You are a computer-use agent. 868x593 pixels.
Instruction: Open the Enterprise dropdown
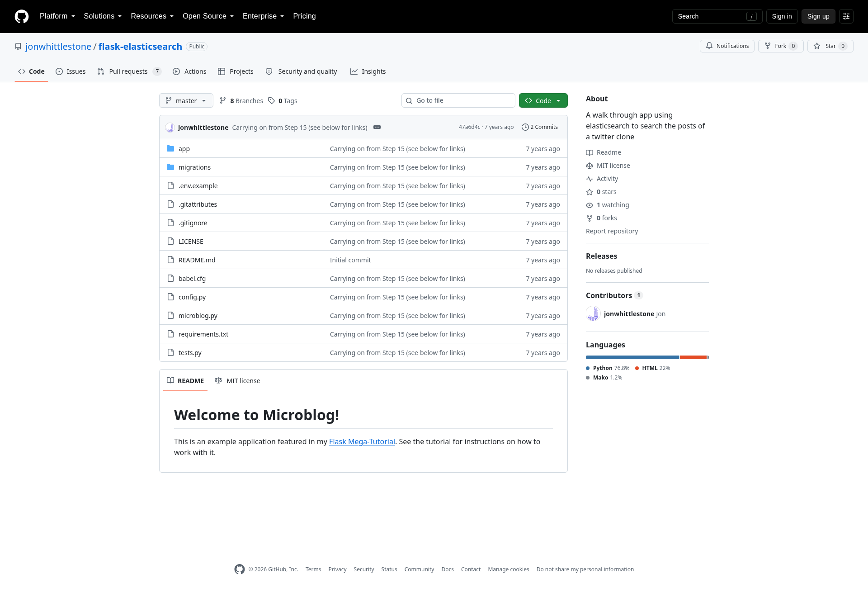[x=263, y=16]
